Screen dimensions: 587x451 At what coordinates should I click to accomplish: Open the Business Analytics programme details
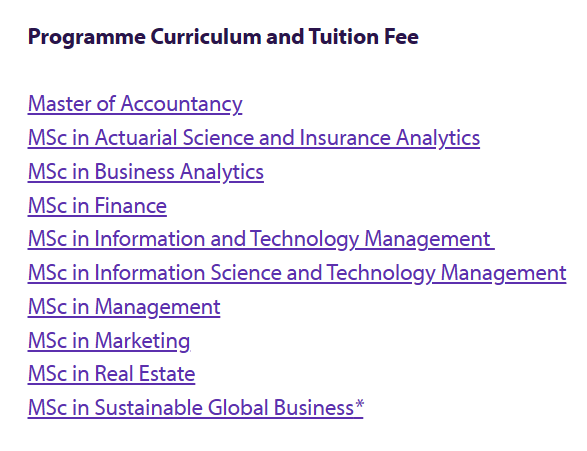tap(146, 172)
